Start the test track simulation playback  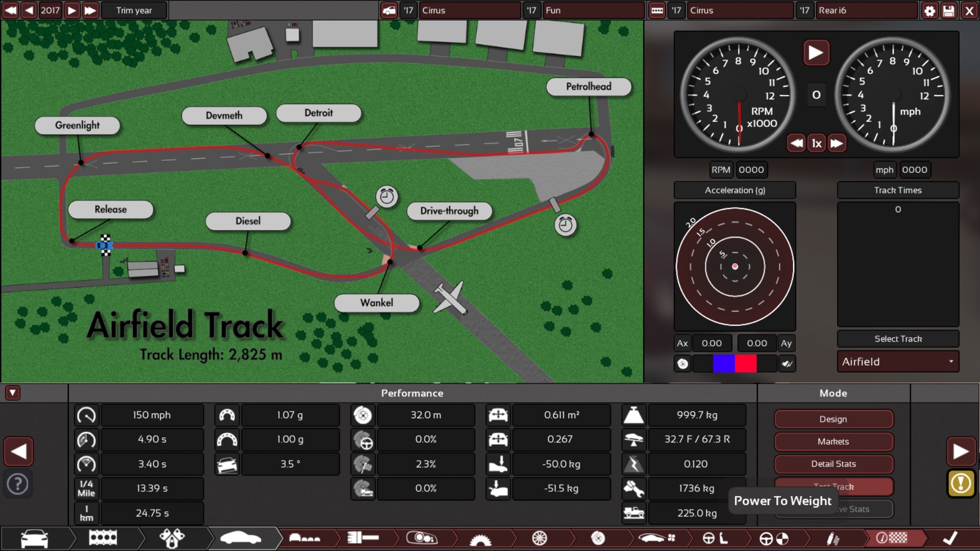pos(816,53)
